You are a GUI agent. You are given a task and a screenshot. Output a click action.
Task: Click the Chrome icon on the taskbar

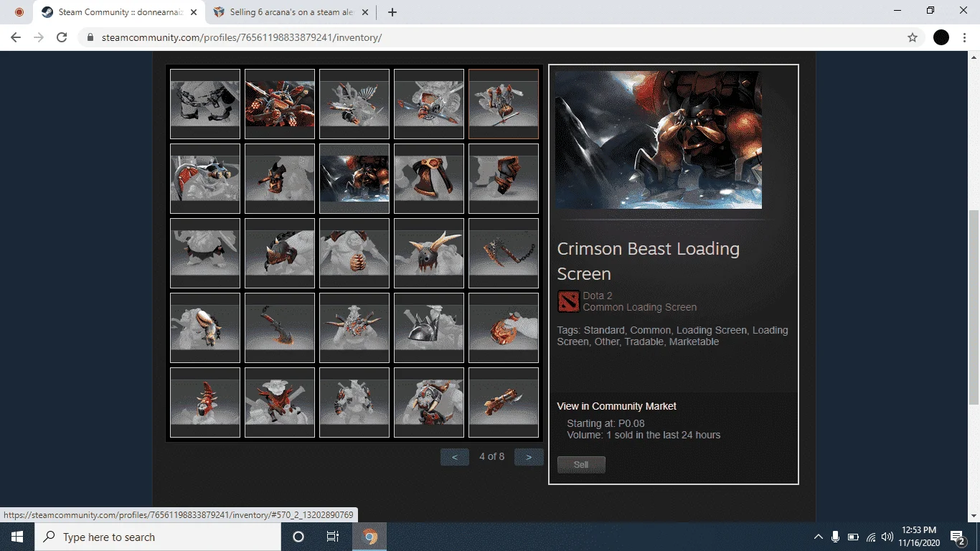(x=370, y=537)
